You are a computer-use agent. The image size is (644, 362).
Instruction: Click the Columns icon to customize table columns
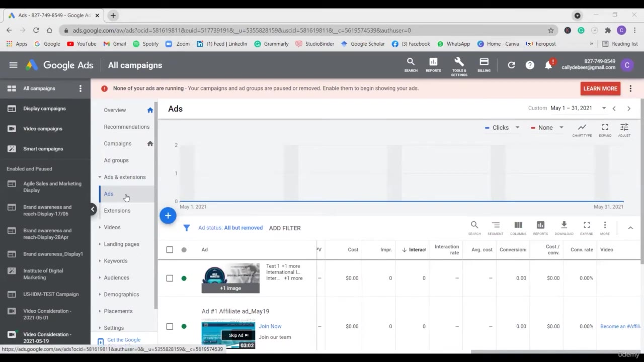point(518,227)
